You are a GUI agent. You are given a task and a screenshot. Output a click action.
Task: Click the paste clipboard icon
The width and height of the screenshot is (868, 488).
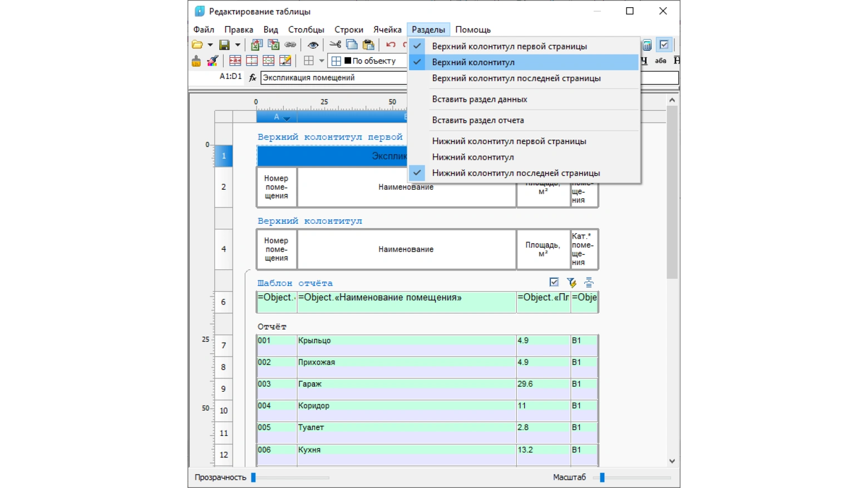[368, 45]
